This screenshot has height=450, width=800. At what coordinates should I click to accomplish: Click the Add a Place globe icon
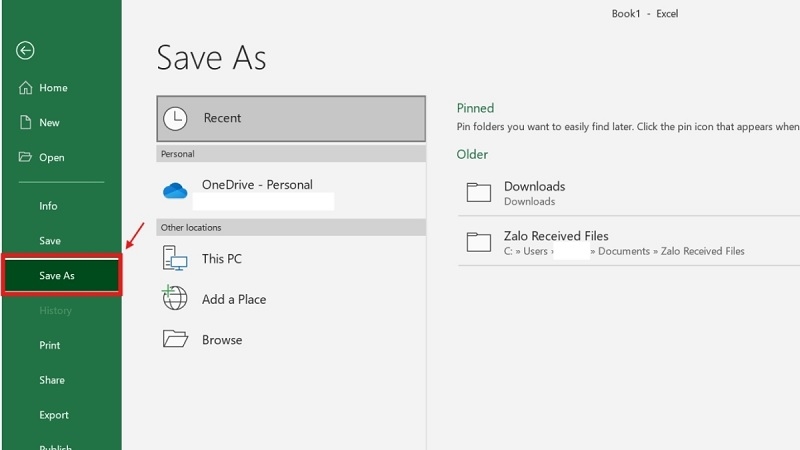174,298
